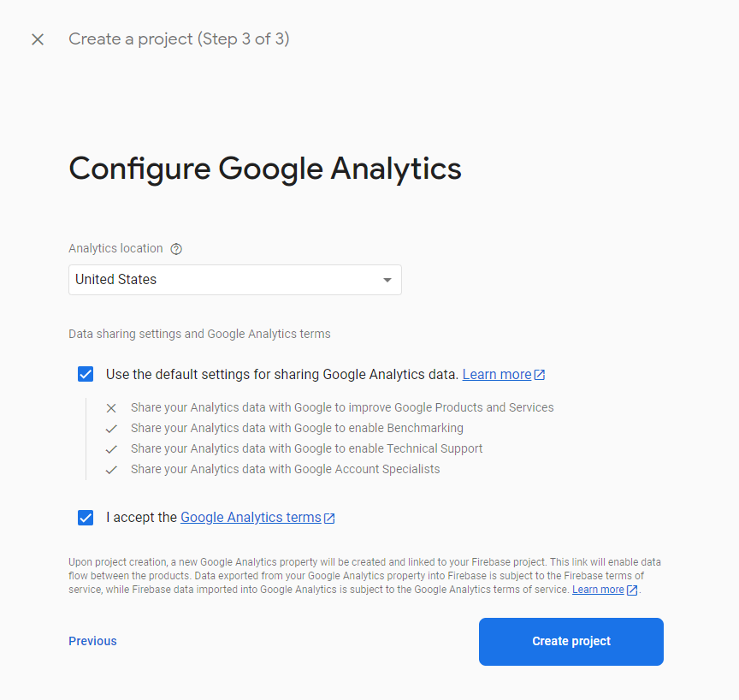Click the Create a project (Step 3 of 3) title
The image size is (739, 700).
click(x=179, y=39)
